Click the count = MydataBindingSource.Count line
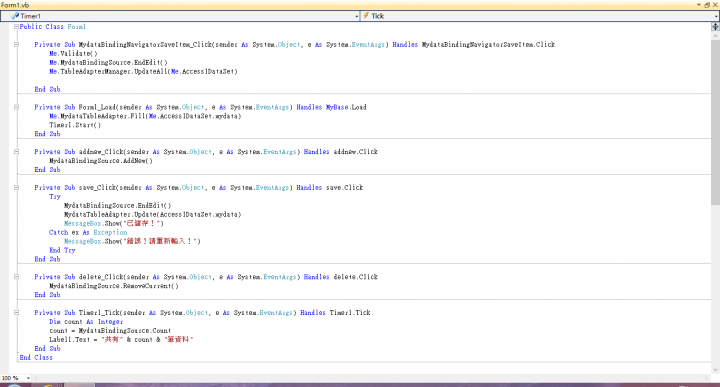This screenshot has height=387, width=720. tap(110, 331)
